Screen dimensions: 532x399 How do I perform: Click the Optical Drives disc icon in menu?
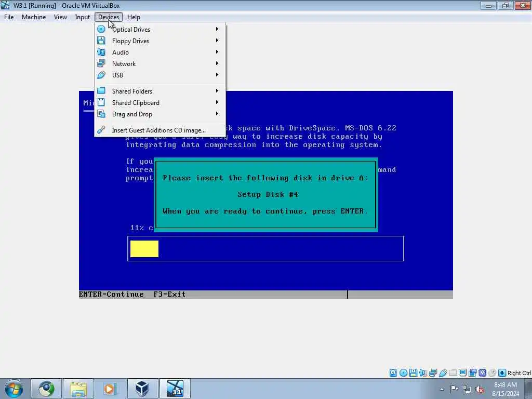[x=101, y=29]
